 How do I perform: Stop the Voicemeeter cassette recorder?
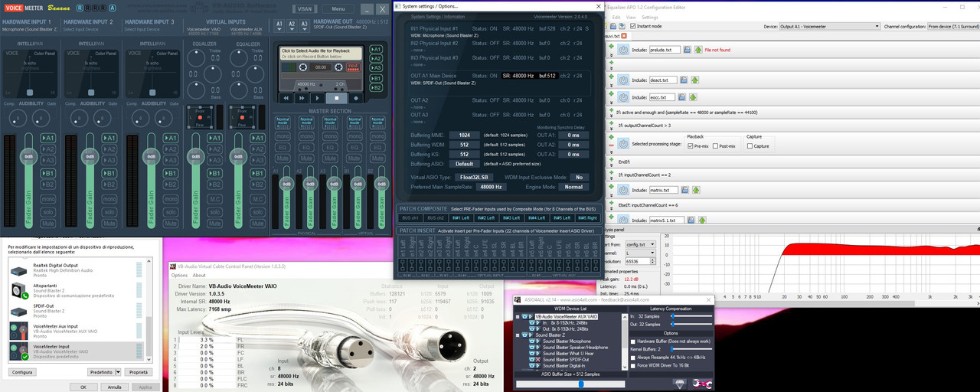coord(336,98)
